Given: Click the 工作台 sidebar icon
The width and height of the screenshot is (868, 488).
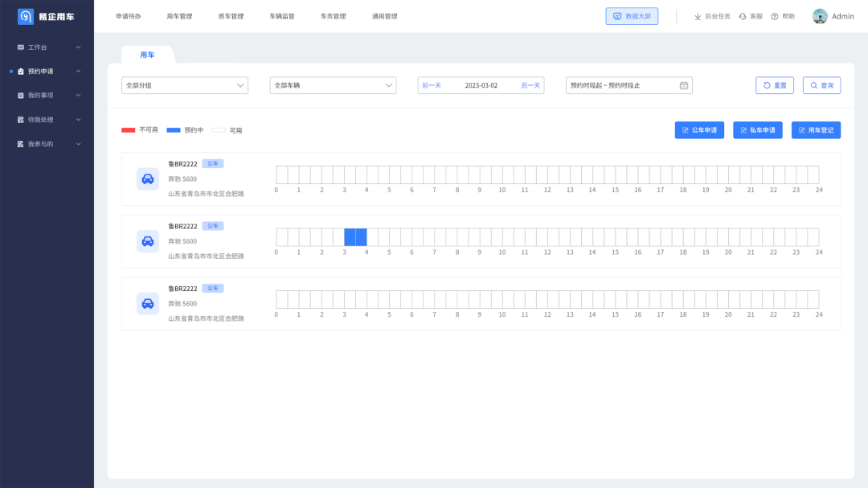Looking at the screenshot, I should (21, 47).
